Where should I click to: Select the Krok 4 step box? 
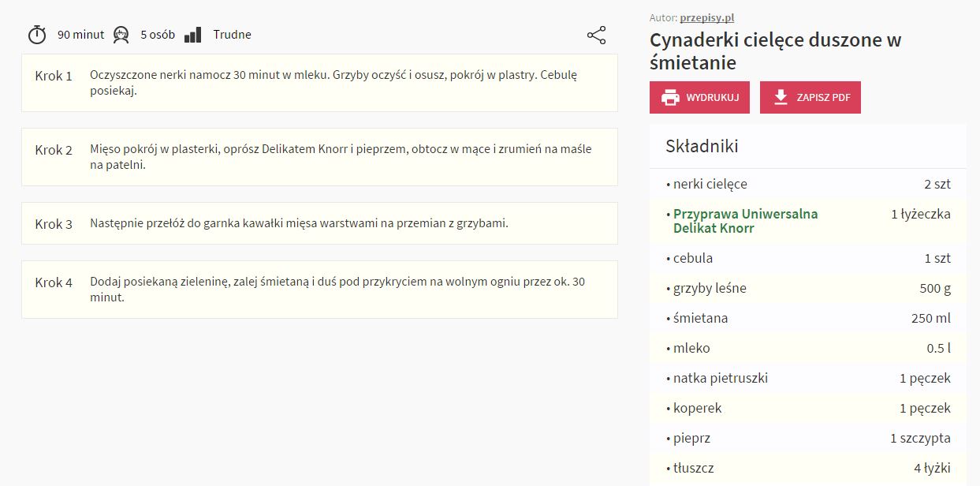point(319,290)
